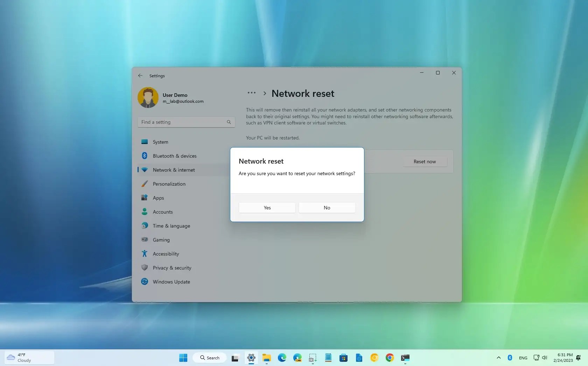
Task: Launch Microsoft Edge from the taskbar
Action: pyautogui.click(x=282, y=358)
